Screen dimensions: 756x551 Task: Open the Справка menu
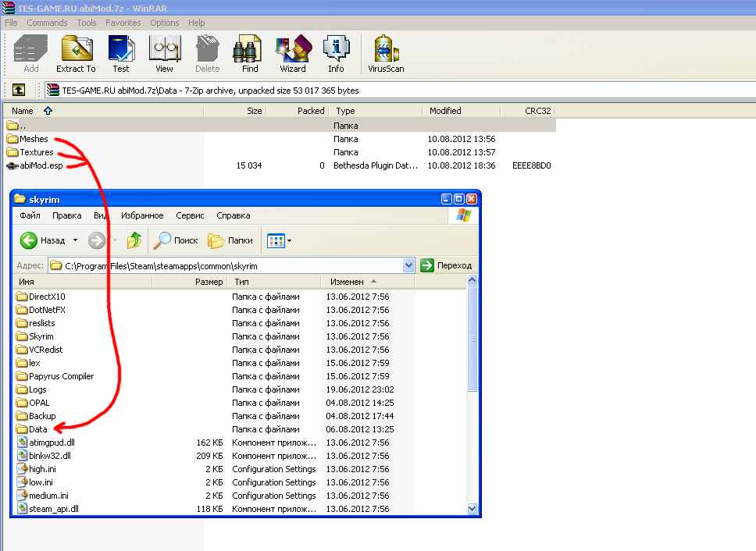click(234, 215)
